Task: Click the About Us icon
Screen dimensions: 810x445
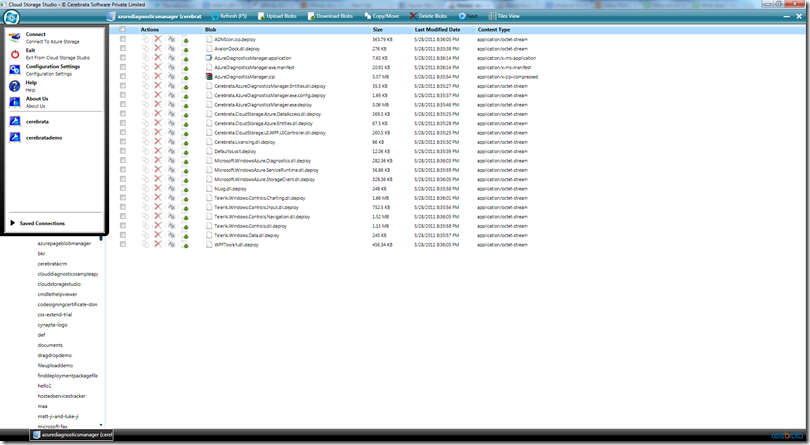Action: [14, 102]
